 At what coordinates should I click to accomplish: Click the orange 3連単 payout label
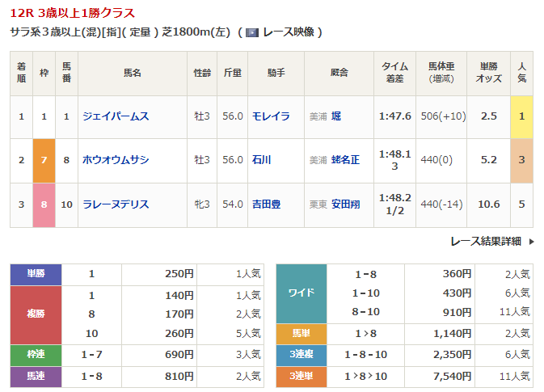(x=301, y=376)
